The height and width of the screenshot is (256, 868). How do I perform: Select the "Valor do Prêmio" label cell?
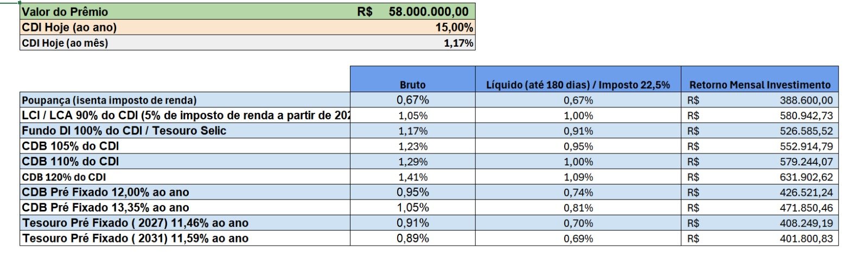pyautogui.click(x=65, y=11)
